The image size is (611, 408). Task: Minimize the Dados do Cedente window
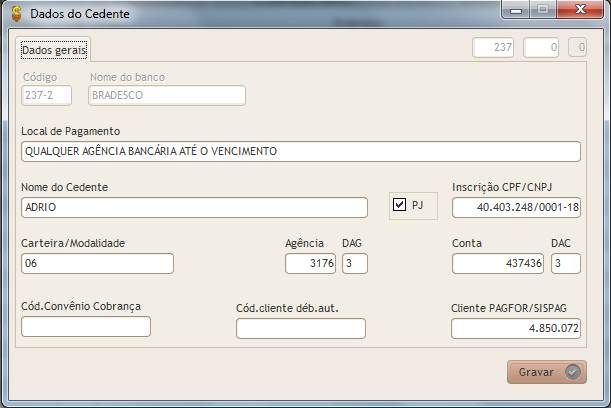click(x=517, y=11)
